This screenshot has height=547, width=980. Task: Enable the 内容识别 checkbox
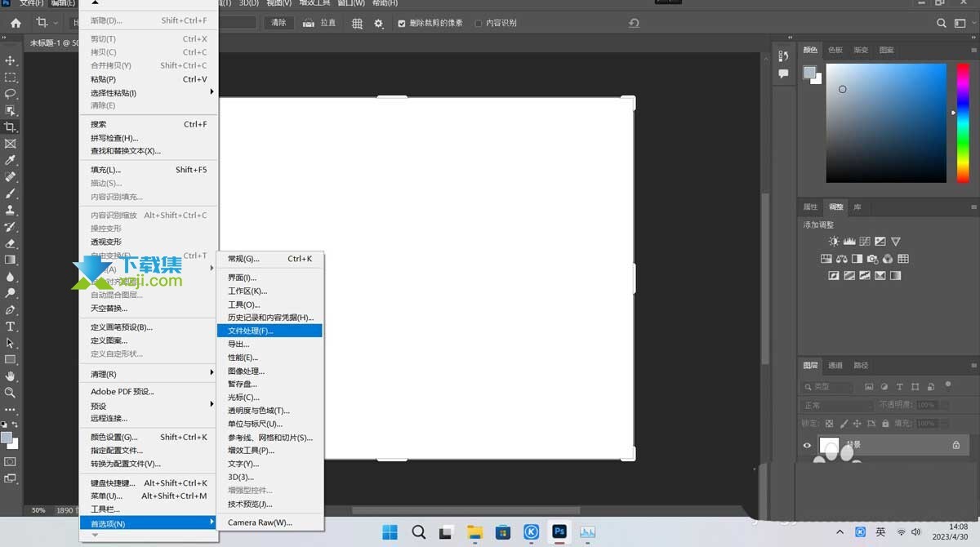[478, 24]
